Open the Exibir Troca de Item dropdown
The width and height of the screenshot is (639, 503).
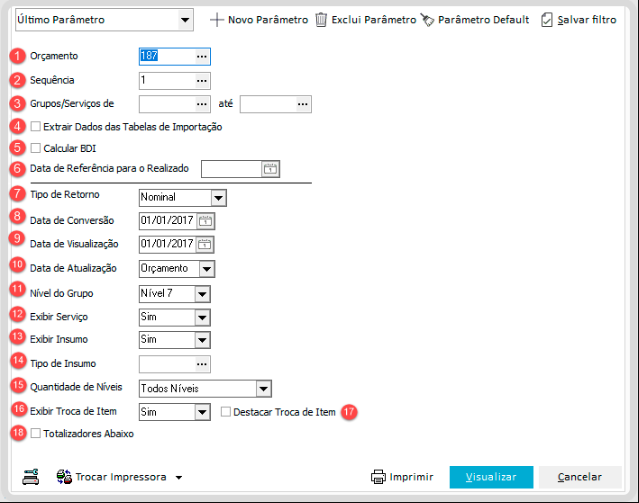tap(202, 412)
